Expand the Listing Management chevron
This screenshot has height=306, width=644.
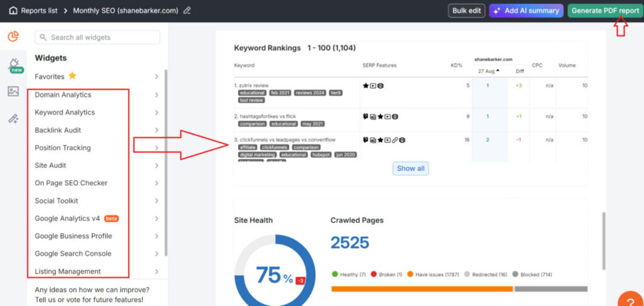click(157, 271)
